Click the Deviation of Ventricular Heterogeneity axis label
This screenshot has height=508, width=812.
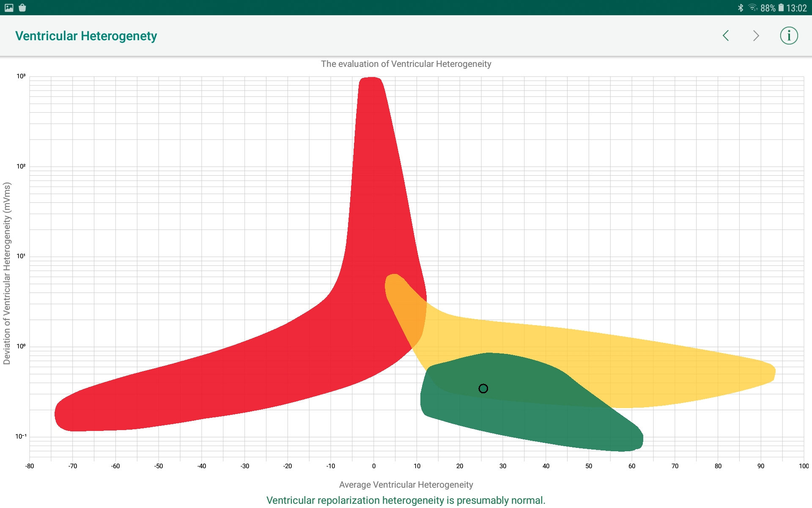click(x=7, y=273)
